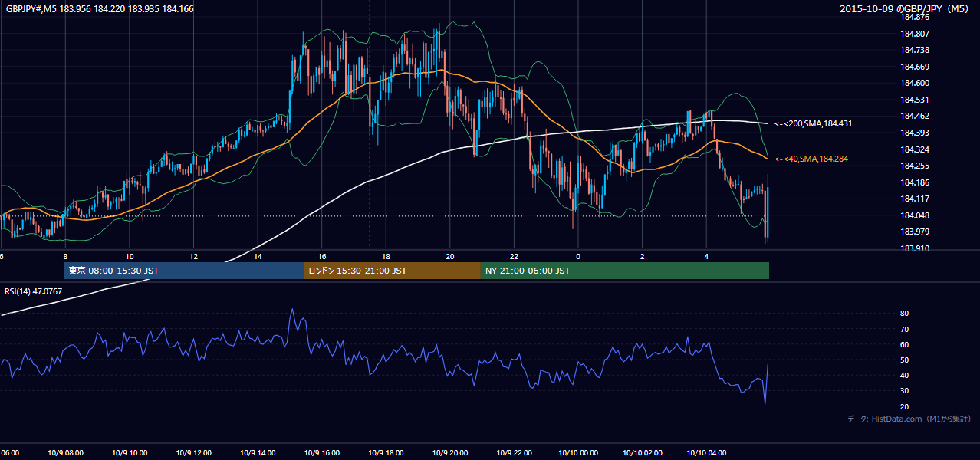Click hour label 20 under the price chart
The image size is (980, 460).
tap(450, 257)
